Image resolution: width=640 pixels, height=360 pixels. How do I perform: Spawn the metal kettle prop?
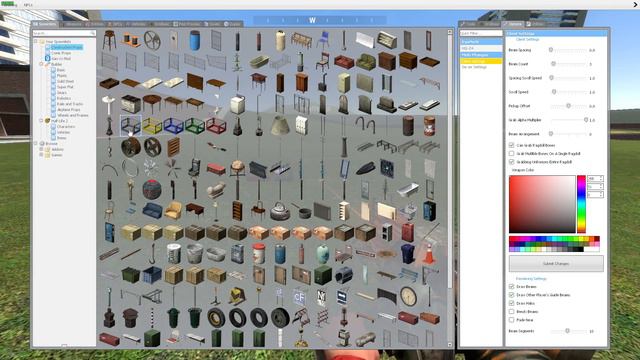(280, 211)
